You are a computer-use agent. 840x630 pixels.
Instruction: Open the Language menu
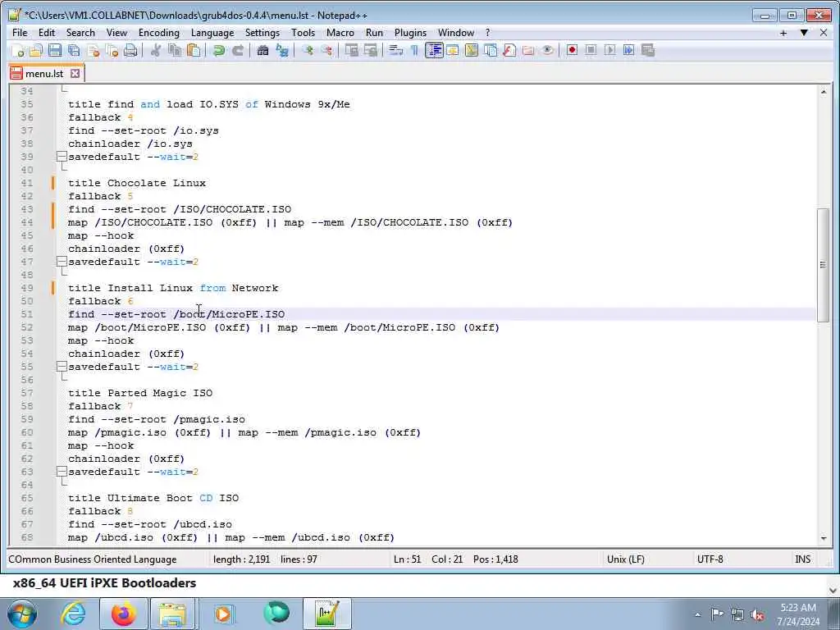click(x=212, y=33)
